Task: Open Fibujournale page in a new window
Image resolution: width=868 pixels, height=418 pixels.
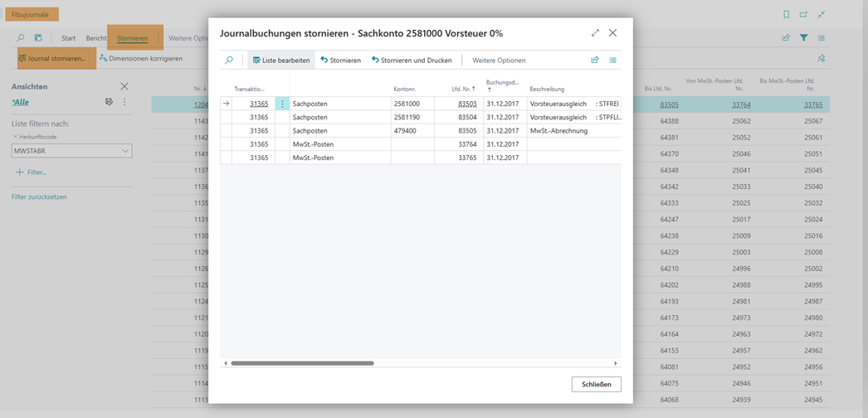Action: click(803, 15)
